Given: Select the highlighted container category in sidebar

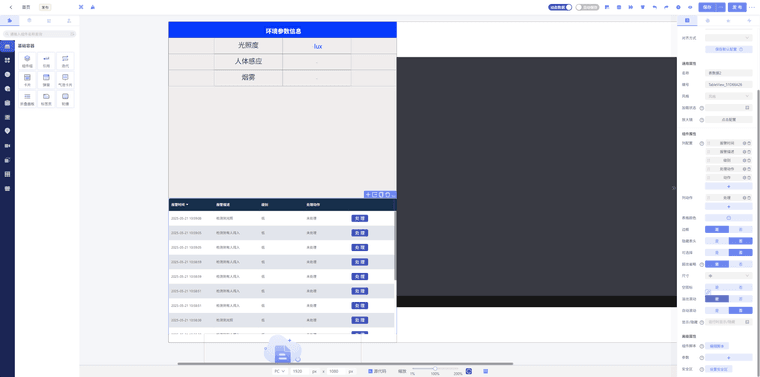Looking at the screenshot, I should point(7,46).
